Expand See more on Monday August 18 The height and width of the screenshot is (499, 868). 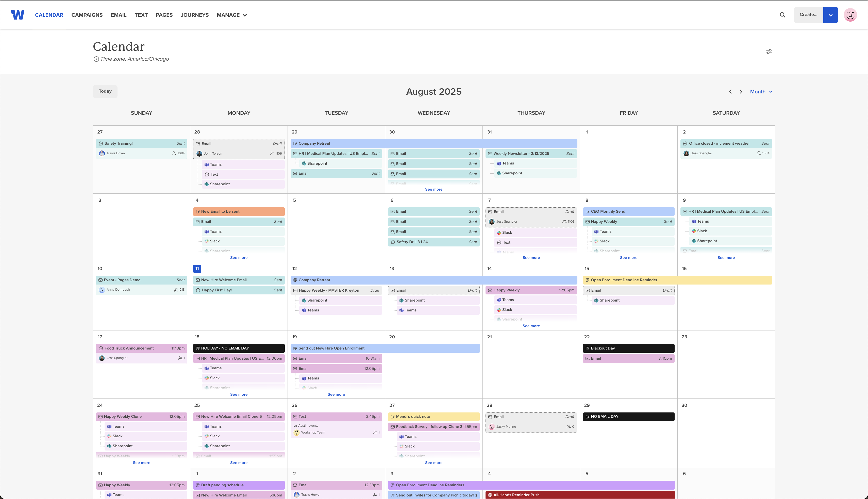[239, 394]
